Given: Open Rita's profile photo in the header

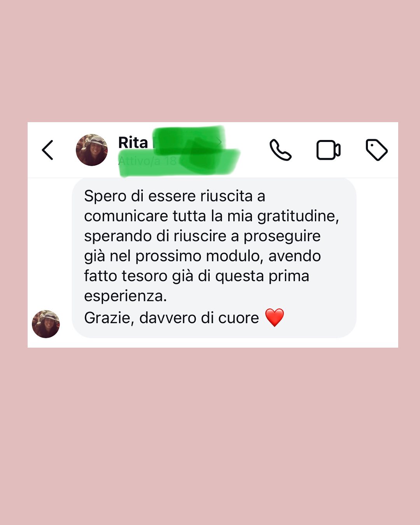Looking at the screenshot, I should [x=92, y=150].
